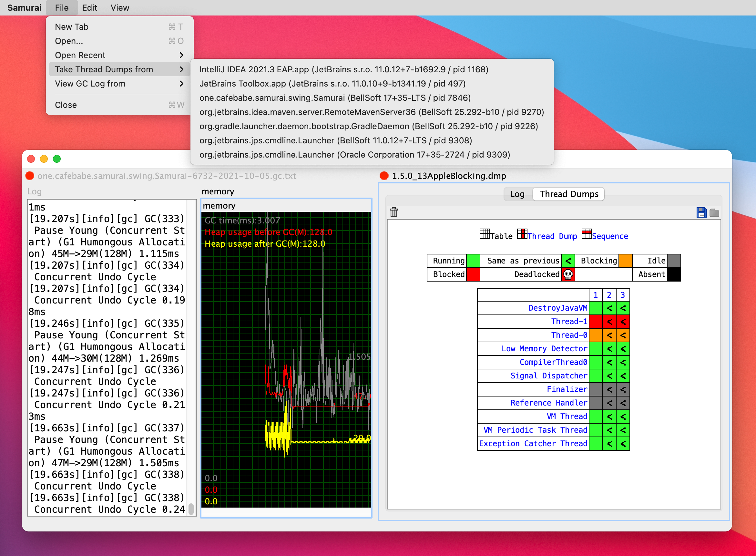
Task: Open thread dump number 2 link
Action: pyautogui.click(x=609, y=295)
